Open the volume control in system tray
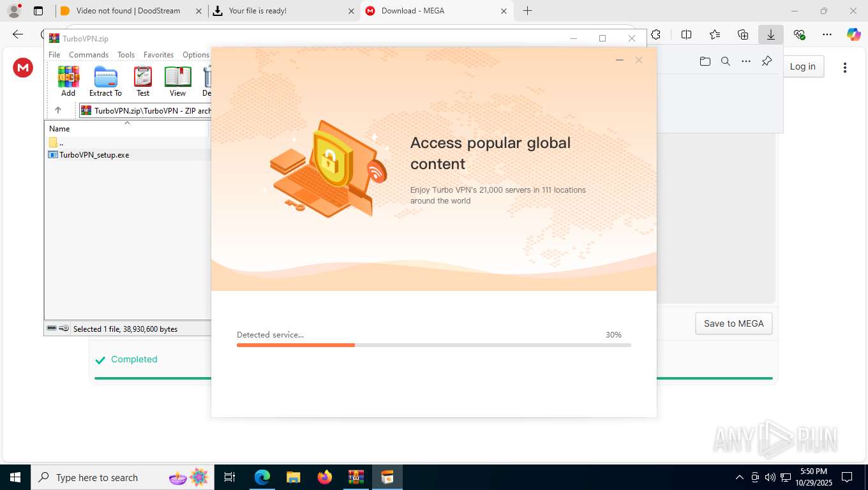This screenshot has width=868, height=490. pos(770,477)
